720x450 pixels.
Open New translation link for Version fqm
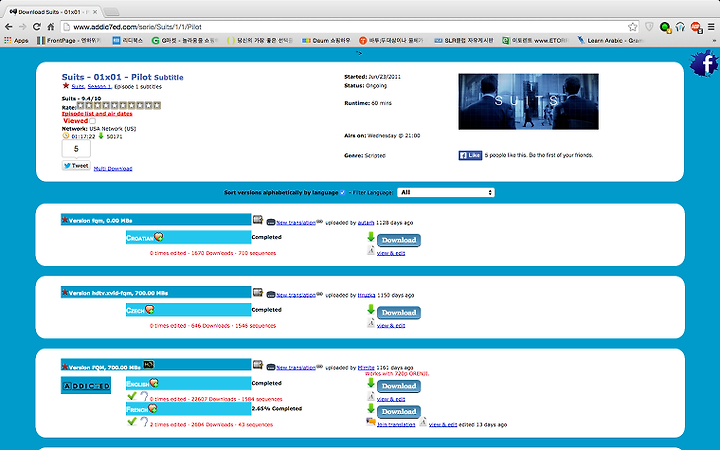click(296, 223)
